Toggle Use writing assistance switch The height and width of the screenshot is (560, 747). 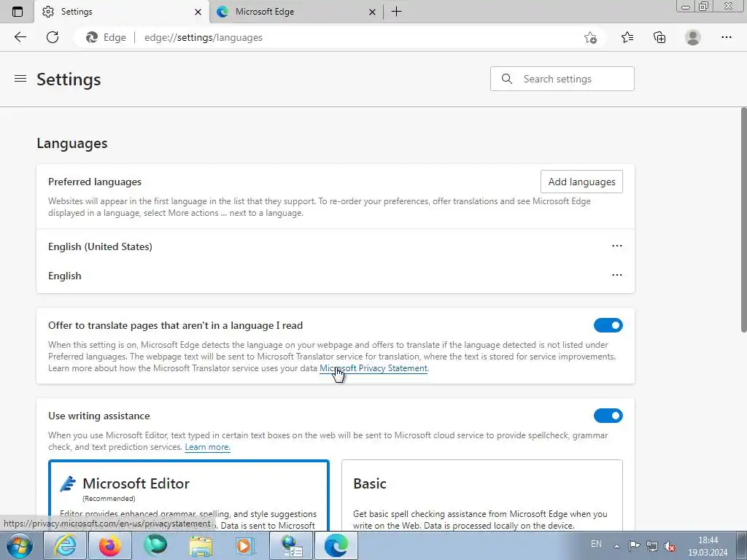[x=608, y=416]
